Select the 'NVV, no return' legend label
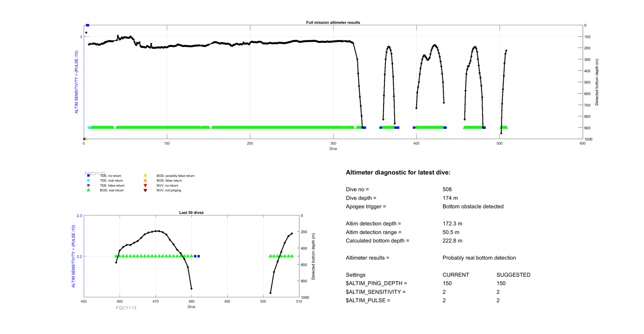 (167, 185)
